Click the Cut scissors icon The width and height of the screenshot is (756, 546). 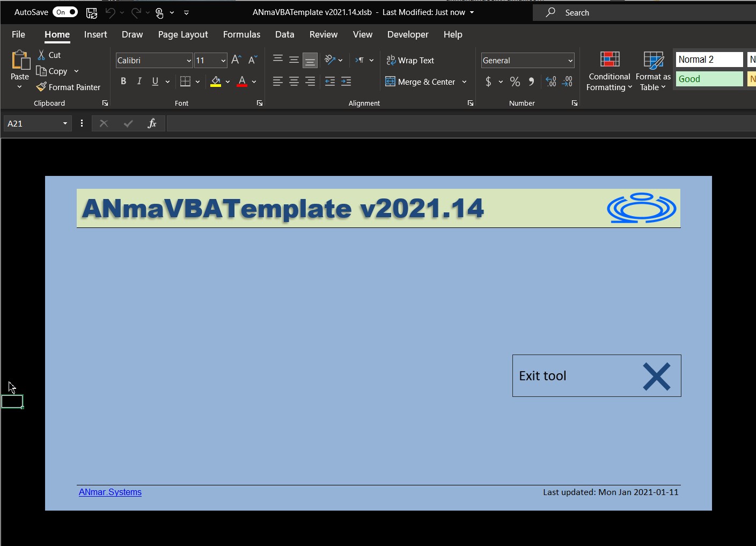(41, 55)
